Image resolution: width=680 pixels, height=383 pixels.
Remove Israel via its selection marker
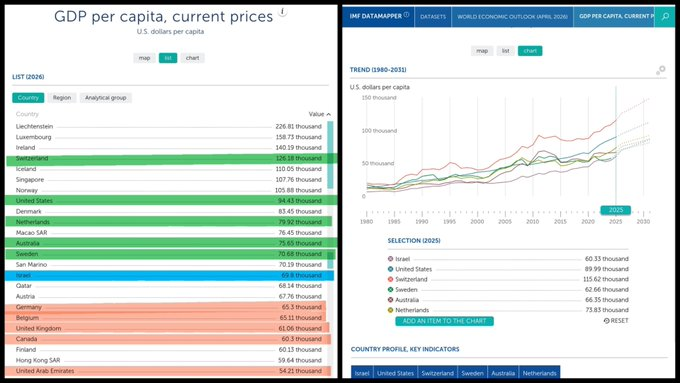pyautogui.click(x=390, y=259)
